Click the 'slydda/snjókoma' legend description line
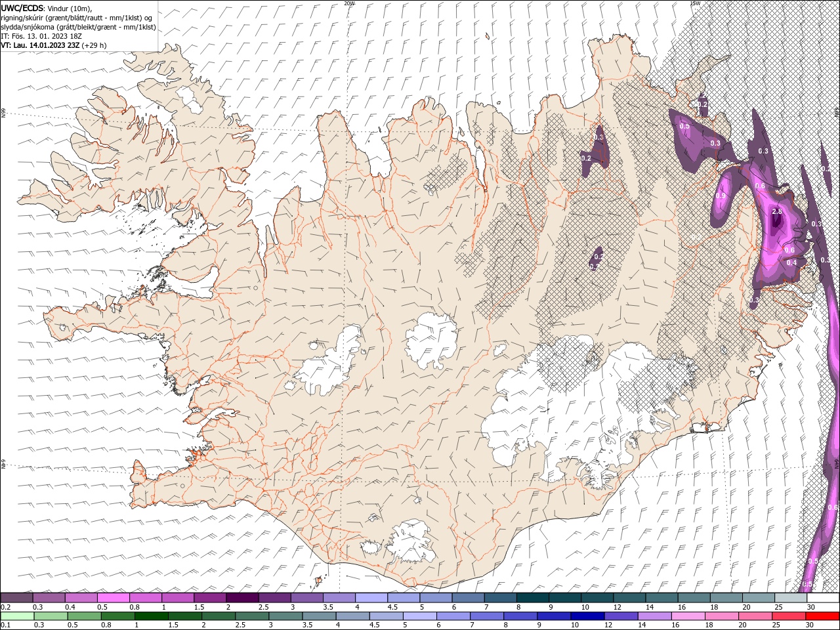The height and width of the screenshot is (630, 840). (x=78, y=27)
